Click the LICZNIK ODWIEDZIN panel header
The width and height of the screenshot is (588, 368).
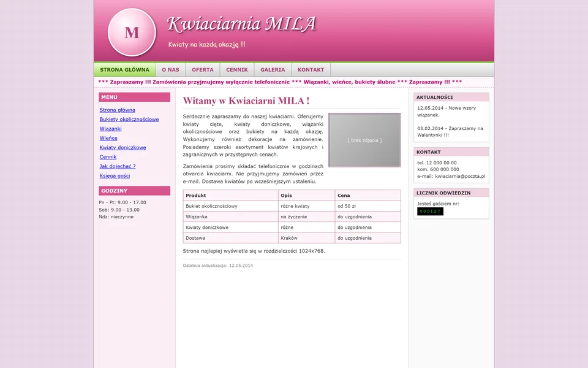[451, 193]
